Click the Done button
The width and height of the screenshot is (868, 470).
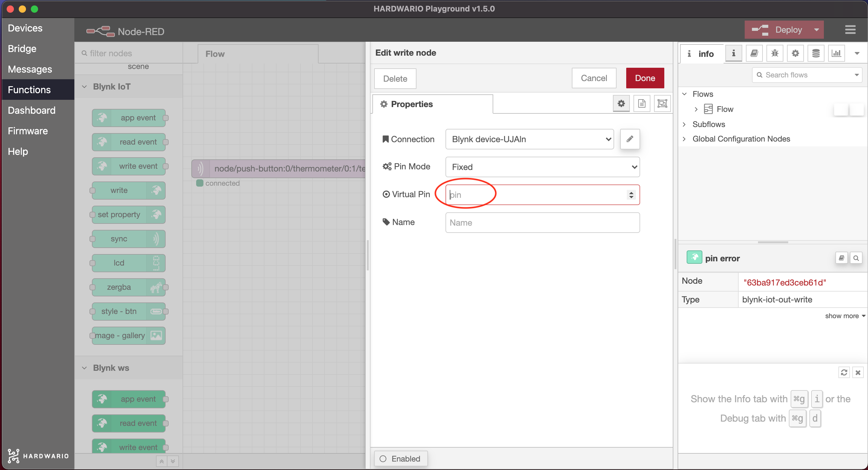click(x=645, y=78)
